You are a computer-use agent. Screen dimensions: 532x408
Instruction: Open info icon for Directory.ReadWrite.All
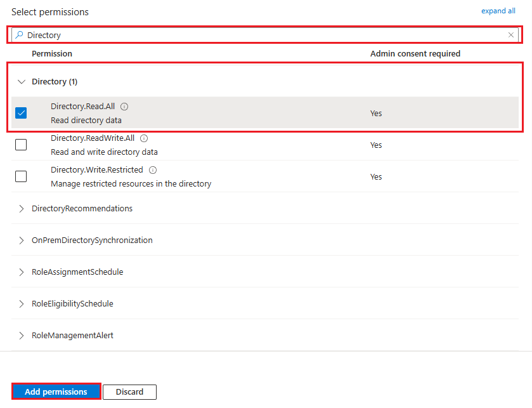[144, 138]
